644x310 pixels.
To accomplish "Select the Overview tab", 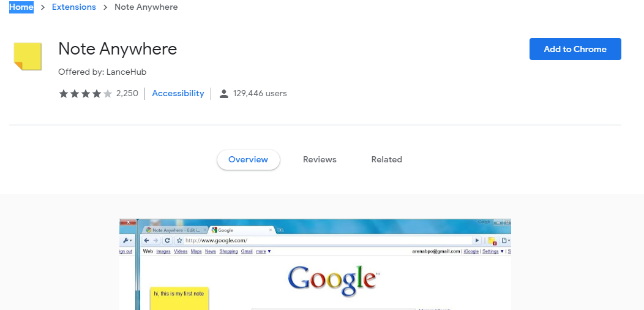I will [x=248, y=159].
